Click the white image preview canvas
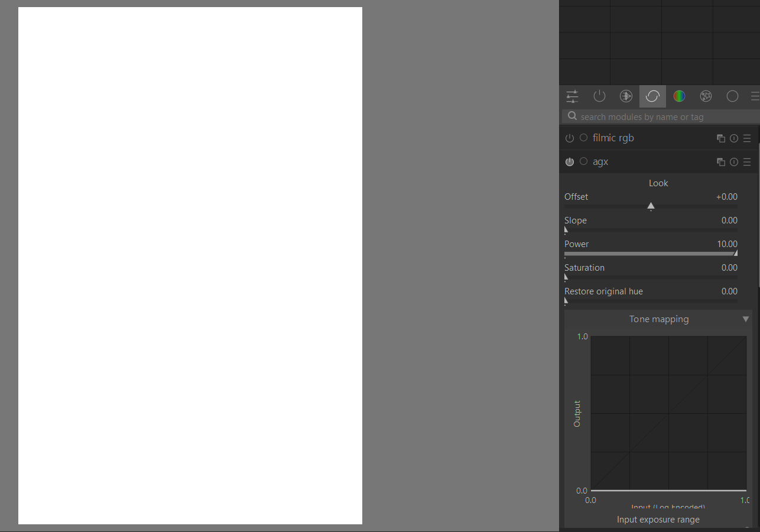The width and height of the screenshot is (760, 532). [190, 265]
